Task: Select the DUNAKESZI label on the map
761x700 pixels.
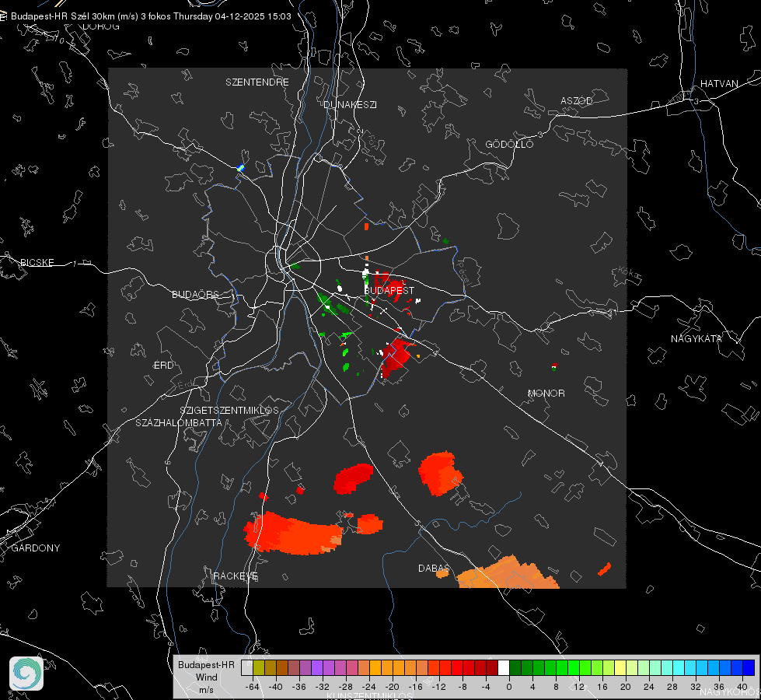Action: 350,104
